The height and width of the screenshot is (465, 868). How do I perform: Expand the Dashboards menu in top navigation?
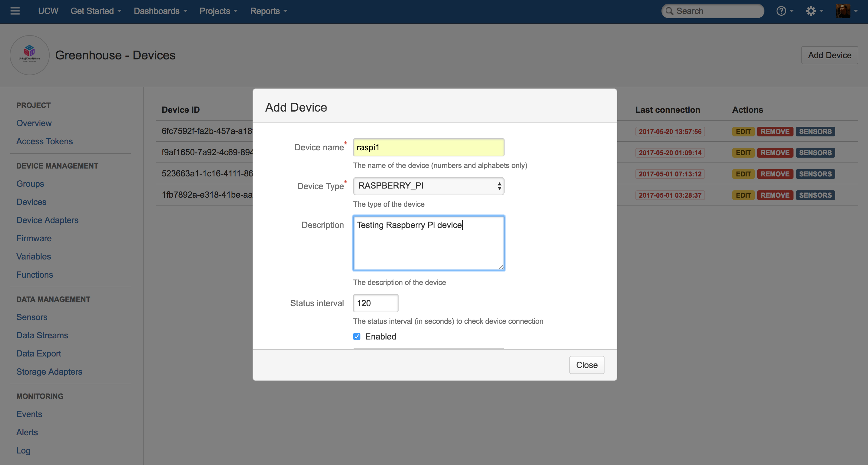[x=160, y=11]
